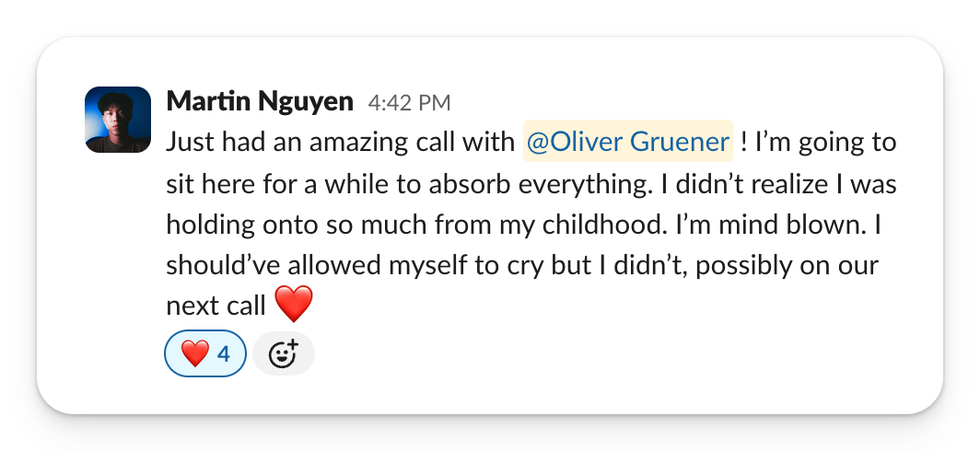Click the Martin Nguyen sender name
980x451 pixels.
click(x=260, y=101)
